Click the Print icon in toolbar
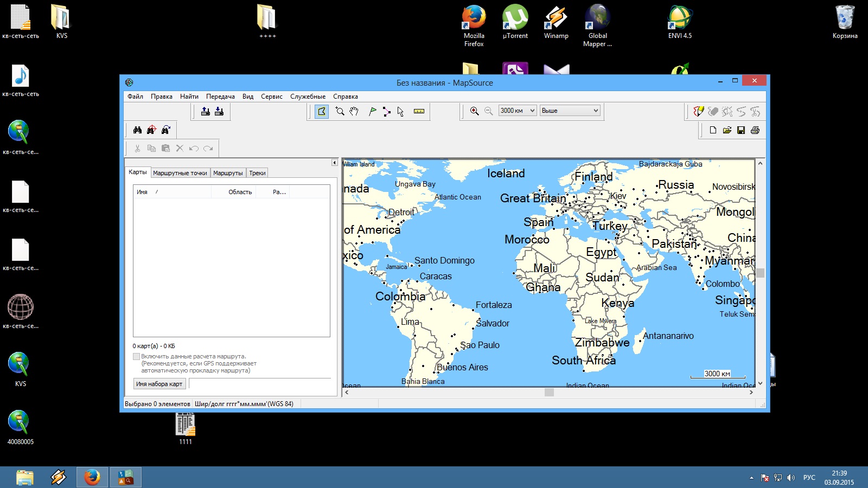Viewport: 868px width, 488px height. pos(755,130)
